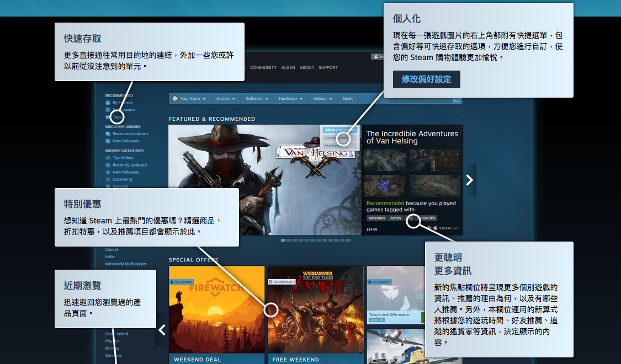The image size is (621, 364).
Task: Click the Discovery Queues New Releases icon
Action: (x=108, y=141)
